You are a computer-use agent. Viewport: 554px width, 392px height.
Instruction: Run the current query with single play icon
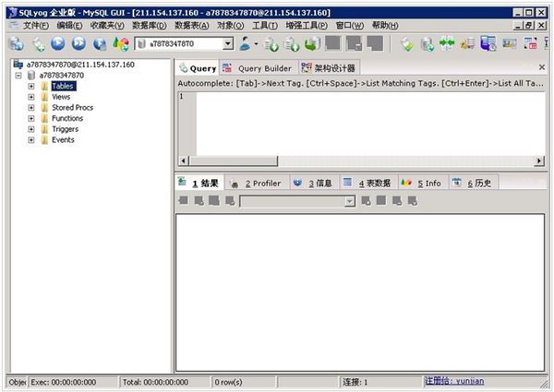click(58, 43)
